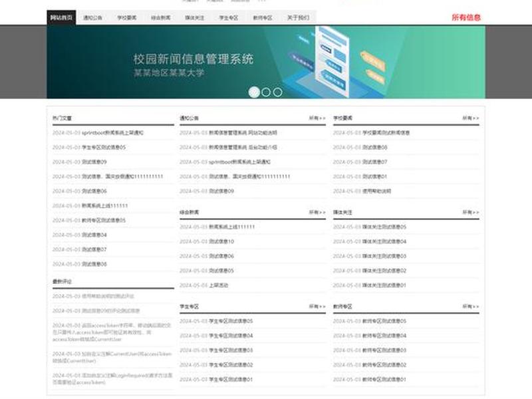Open 所有>> link in 教师专区 section
The height and width of the screenshot is (399, 532).
pos(471,307)
